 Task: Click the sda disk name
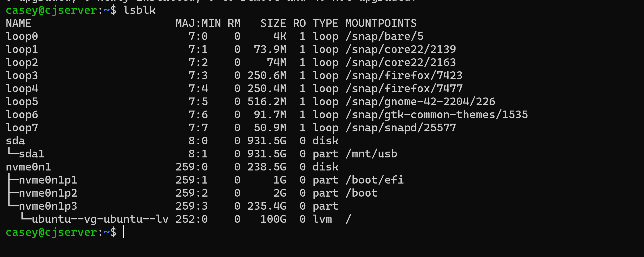(15, 141)
